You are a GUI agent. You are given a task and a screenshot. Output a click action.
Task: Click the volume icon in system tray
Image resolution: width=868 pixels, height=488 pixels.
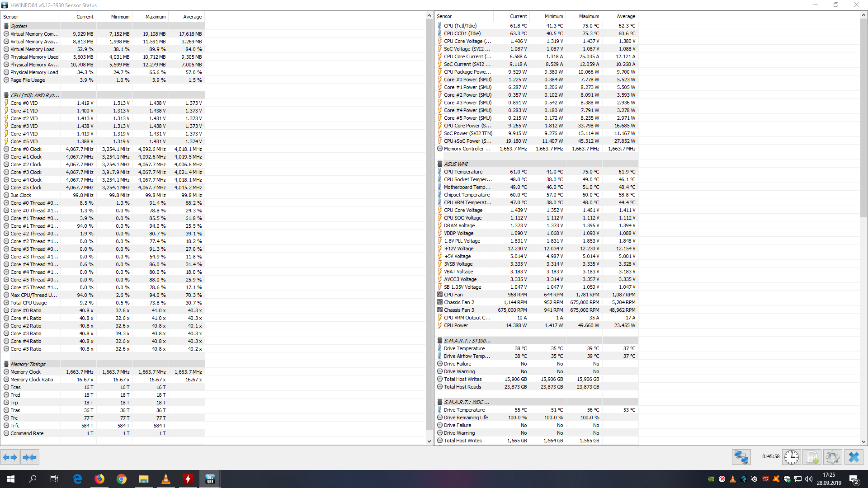808,479
